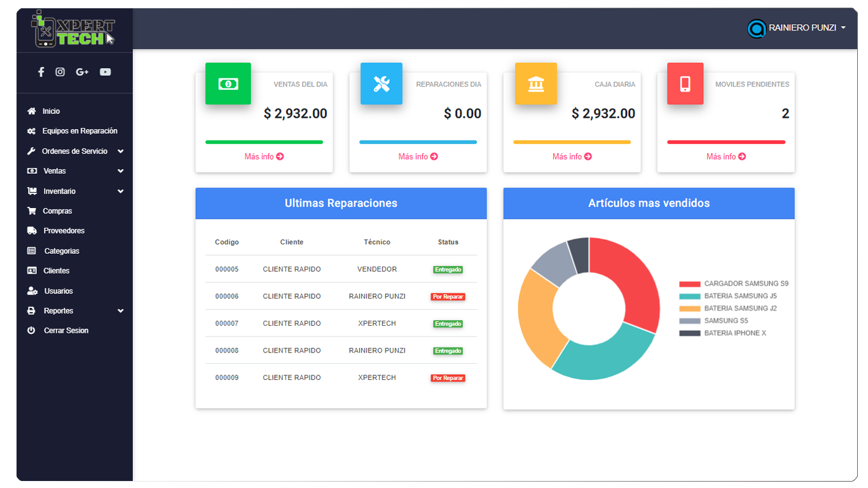Screen dimensions: 868x488
Task: Open the Rainiero Punzi user dropdown
Action: [x=797, y=28]
